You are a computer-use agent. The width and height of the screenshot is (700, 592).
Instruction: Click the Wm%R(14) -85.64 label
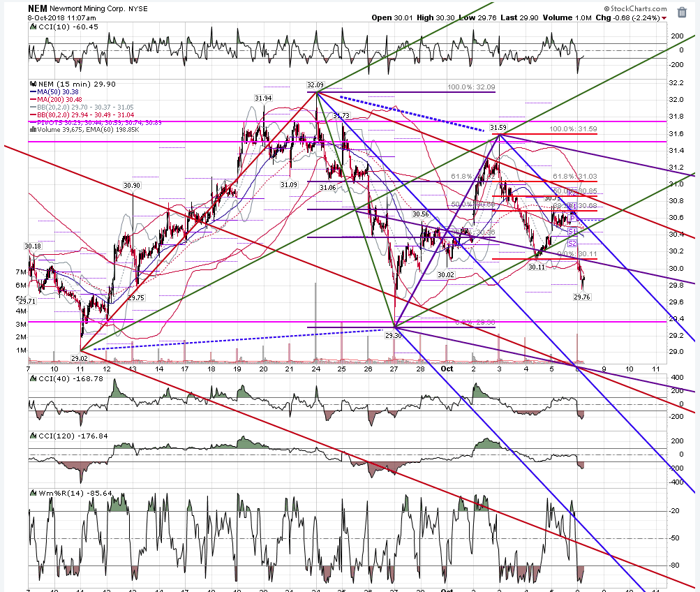[x=75, y=493]
